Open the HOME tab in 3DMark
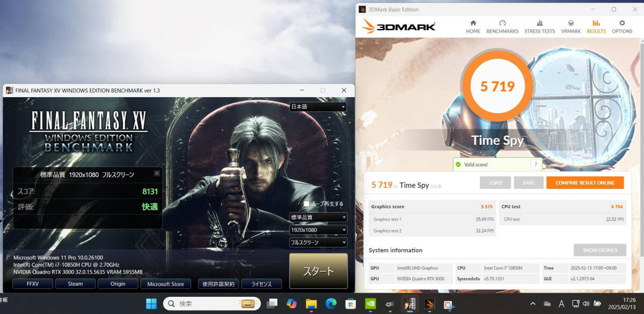 point(473,27)
